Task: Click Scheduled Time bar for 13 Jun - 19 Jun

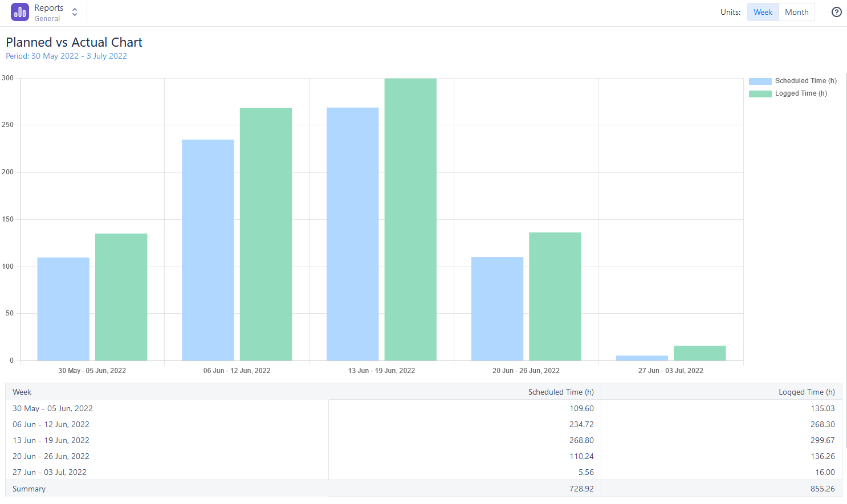Action: point(353,234)
